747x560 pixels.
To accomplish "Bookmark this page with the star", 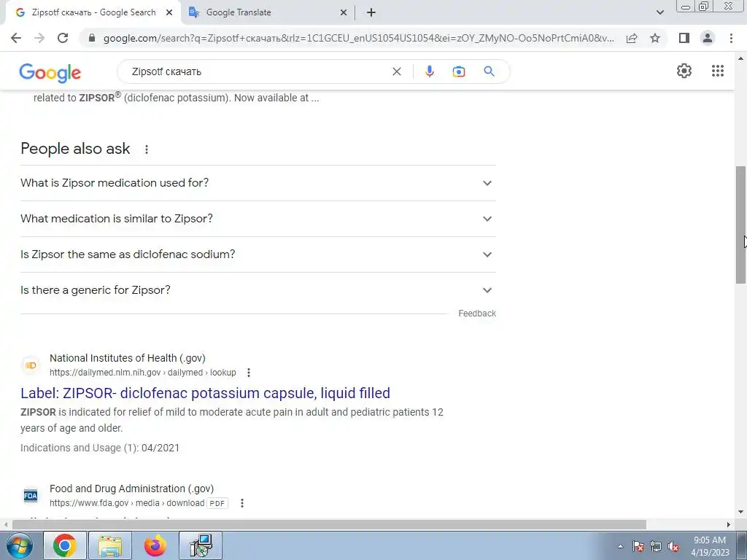I will (x=655, y=38).
